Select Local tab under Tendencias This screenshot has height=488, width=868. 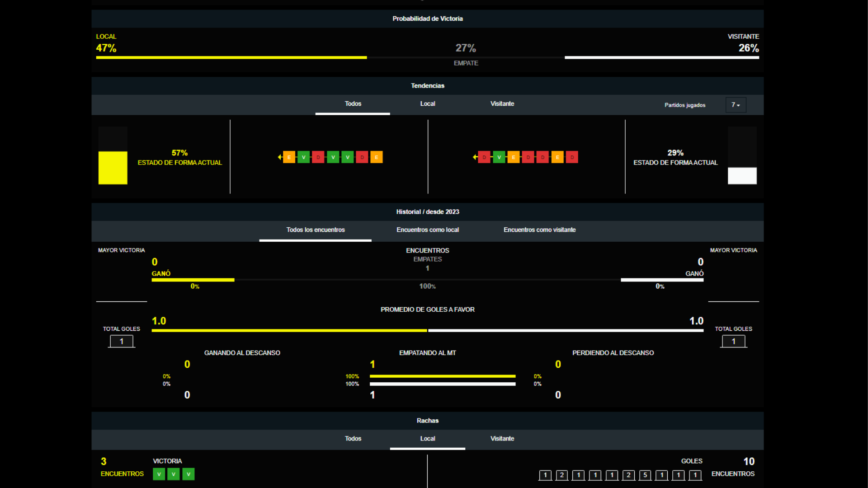(x=427, y=104)
